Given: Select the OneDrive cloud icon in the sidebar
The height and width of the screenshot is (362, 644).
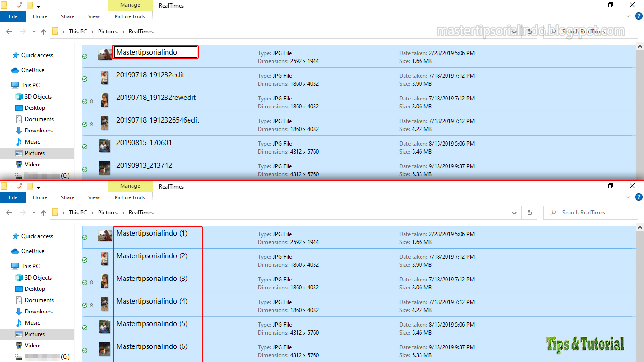Looking at the screenshot, I should (x=15, y=70).
